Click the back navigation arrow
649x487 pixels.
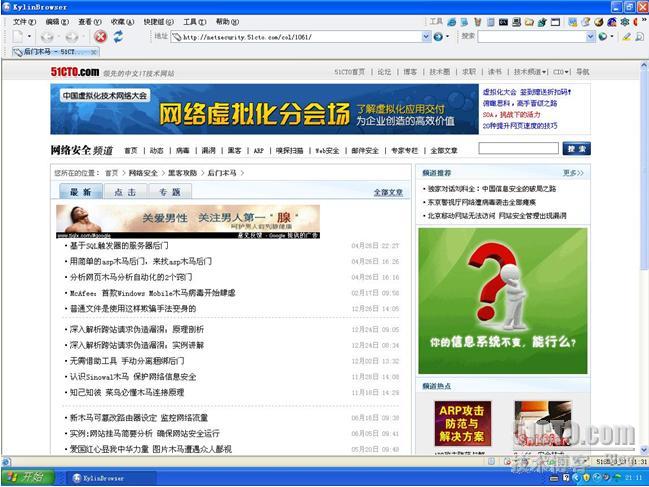click(47, 37)
